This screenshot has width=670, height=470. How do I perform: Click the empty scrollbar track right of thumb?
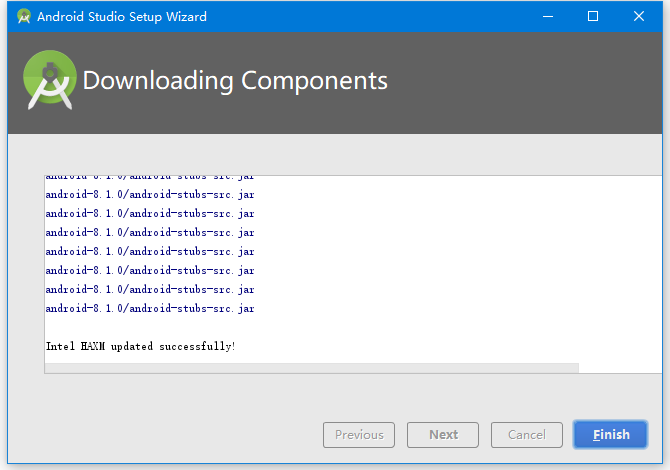[x=618, y=368]
